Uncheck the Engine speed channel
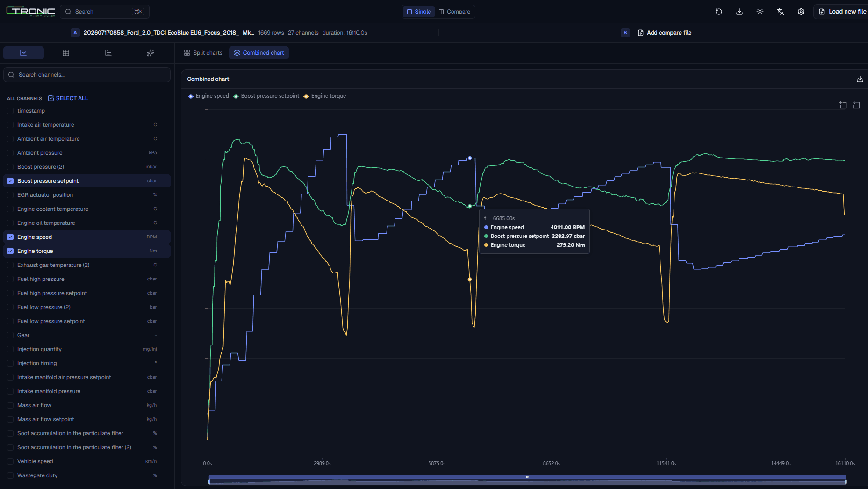 tap(10, 237)
